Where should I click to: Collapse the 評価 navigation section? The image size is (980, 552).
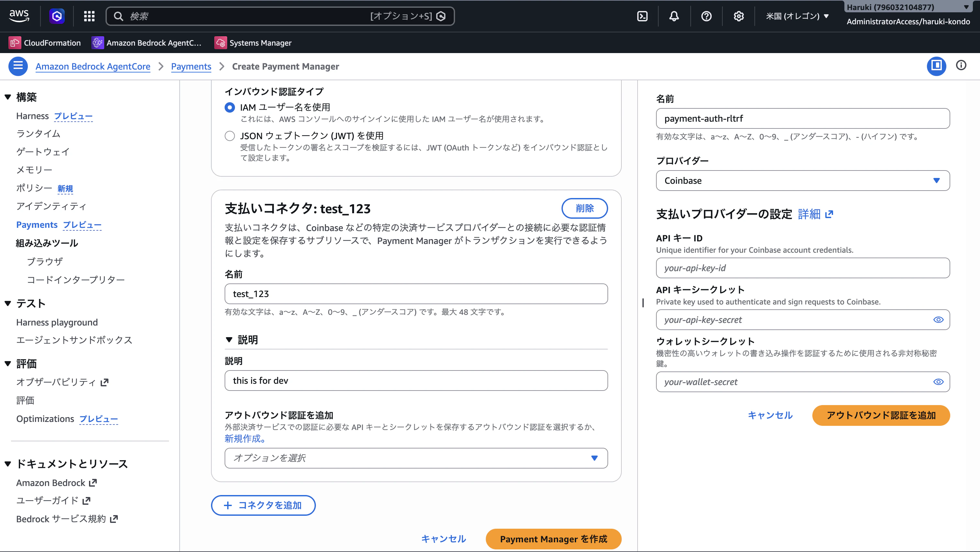[8, 363]
